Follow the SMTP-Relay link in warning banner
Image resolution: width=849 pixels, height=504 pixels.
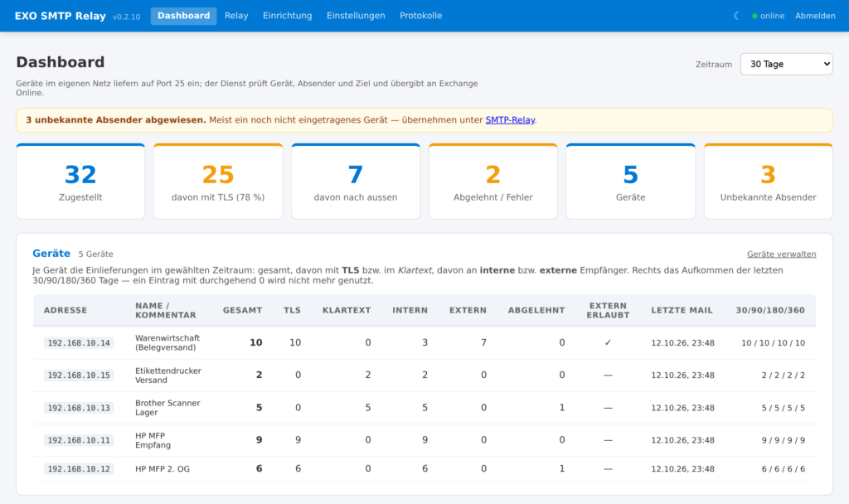pyautogui.click(x=510, y=119)
